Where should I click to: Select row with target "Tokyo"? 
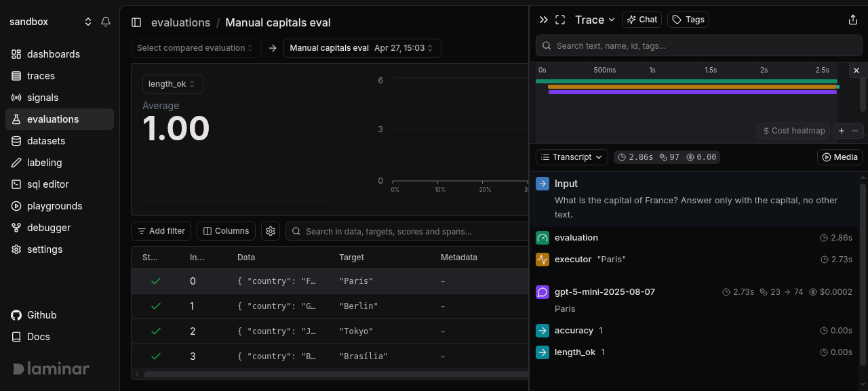(330, 331)
